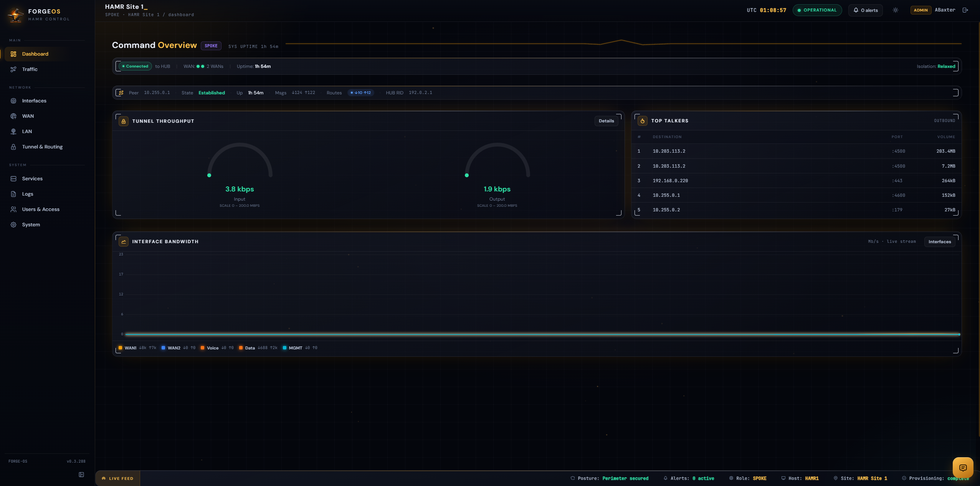Click the LAN network icon
980x486 pixels.
13,132
